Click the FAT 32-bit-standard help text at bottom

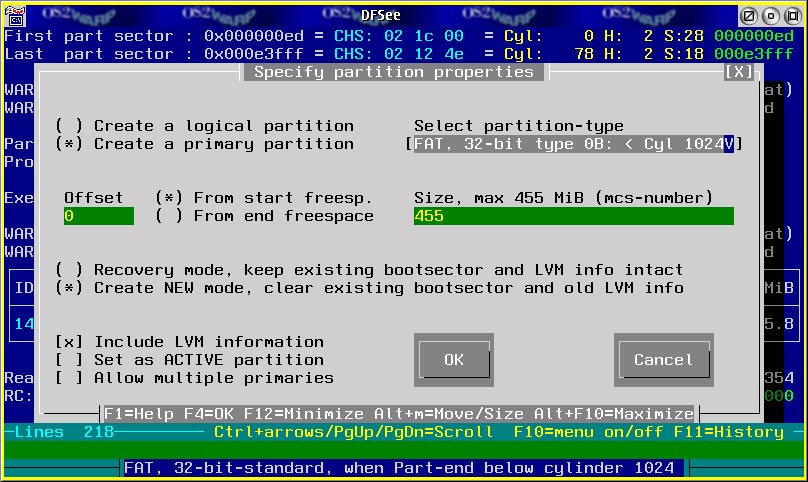tap(399, 468)
